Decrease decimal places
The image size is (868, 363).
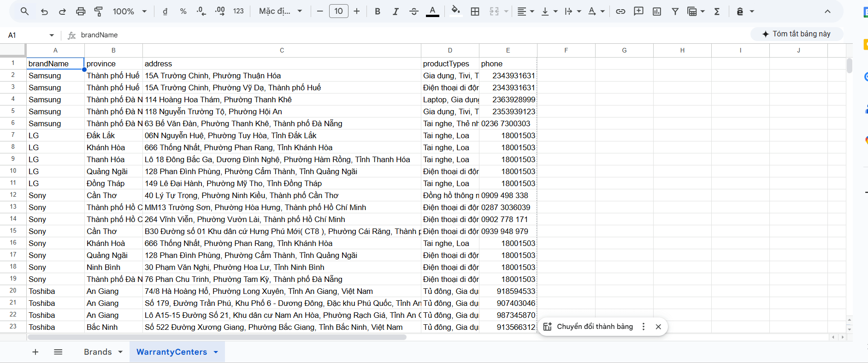(x=201, y=12)
